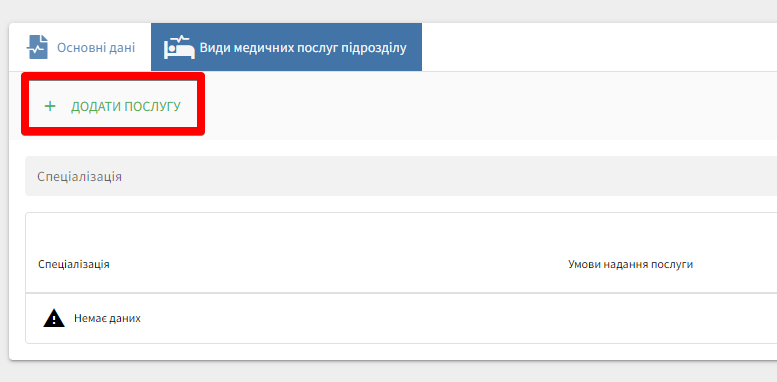Sort by the Спеціалізація column header
This screenshot has width=777, height=382.
(x=74, y=264)
